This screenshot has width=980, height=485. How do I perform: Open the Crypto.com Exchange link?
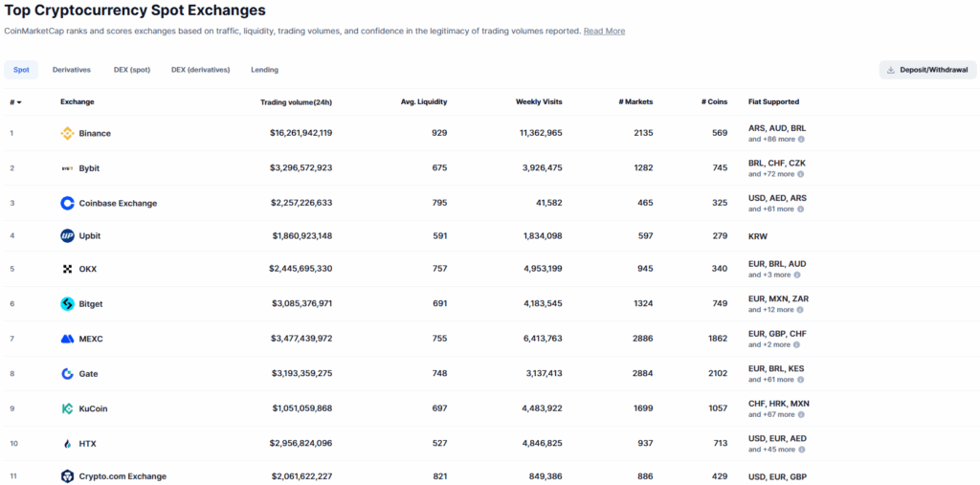[x=123, y=476]
